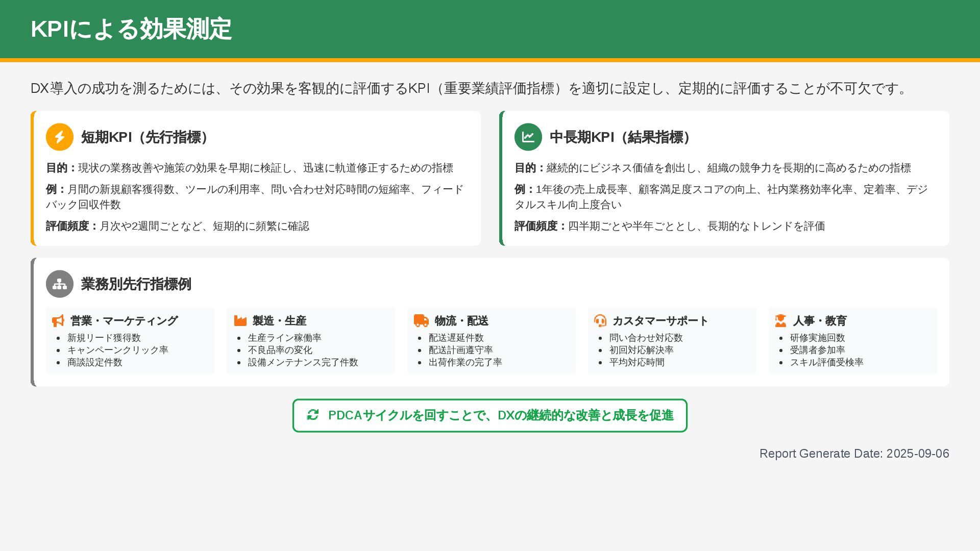This screenshot has height=551, width=980.
Task: Click the gray sitemap icon beside 業務別先行指標例
Action: point(60,284)
